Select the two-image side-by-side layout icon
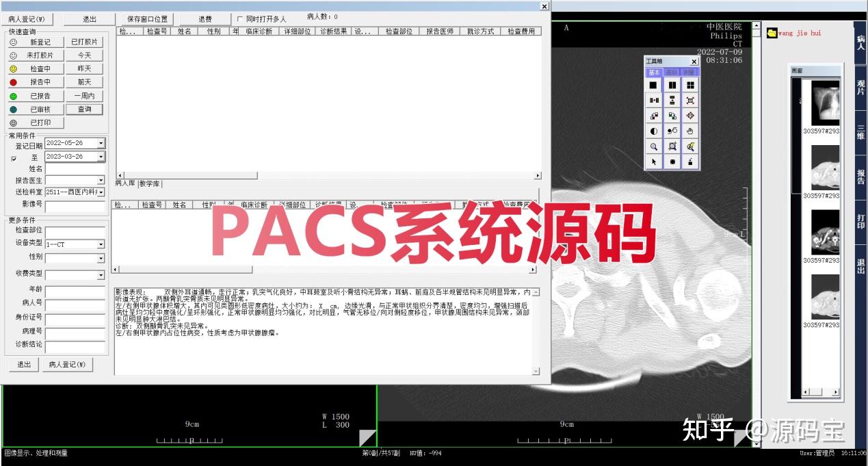 coord(672,84)
